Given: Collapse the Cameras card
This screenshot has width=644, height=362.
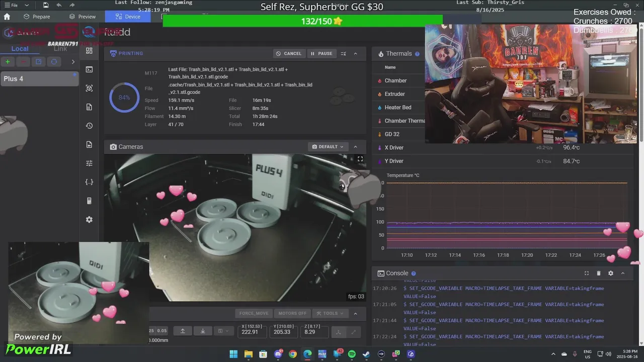Looking at the screenshot, I should point(356,147).
